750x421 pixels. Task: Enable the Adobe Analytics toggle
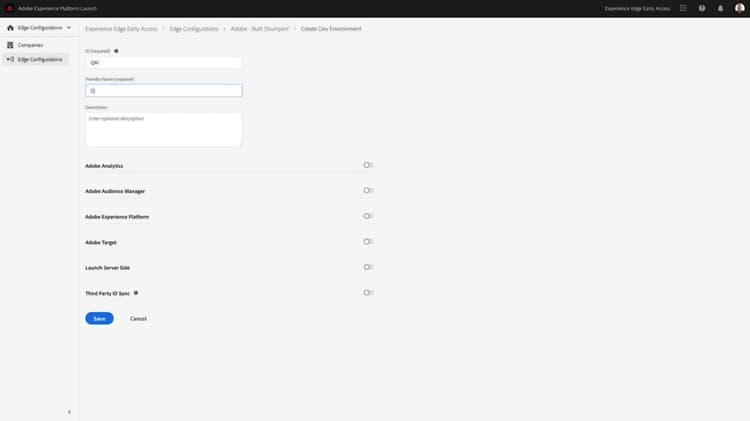pos(368,165)
